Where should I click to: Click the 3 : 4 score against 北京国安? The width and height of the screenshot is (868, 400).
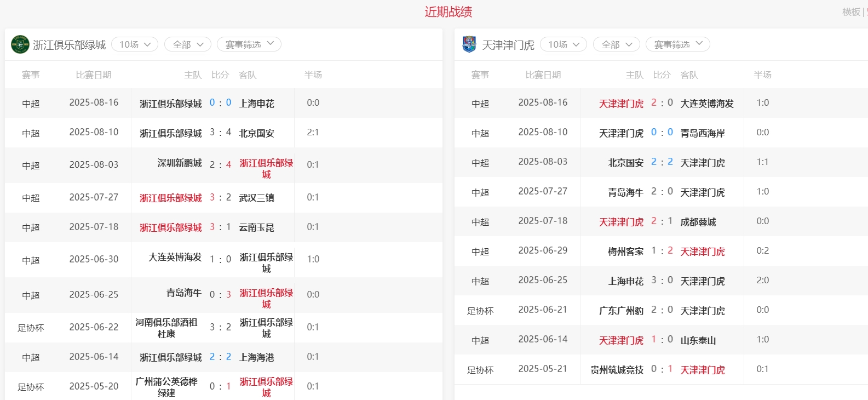coord(220,133)
